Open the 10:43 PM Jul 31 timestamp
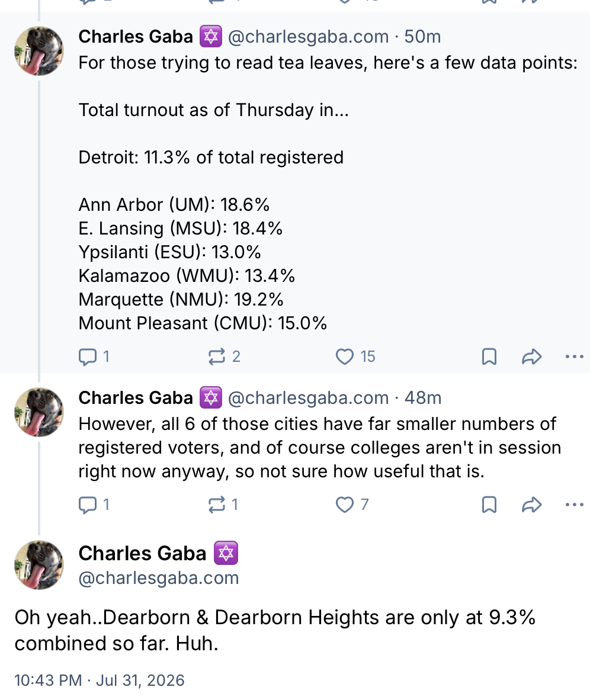The height and width of the screenshot is (700, 590). tap(100, 680)
